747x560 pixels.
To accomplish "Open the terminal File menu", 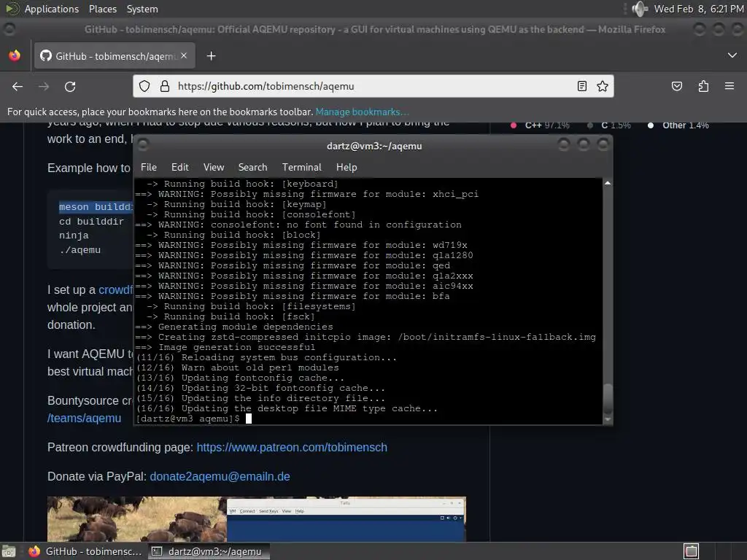I will click(x=149, y=167).
